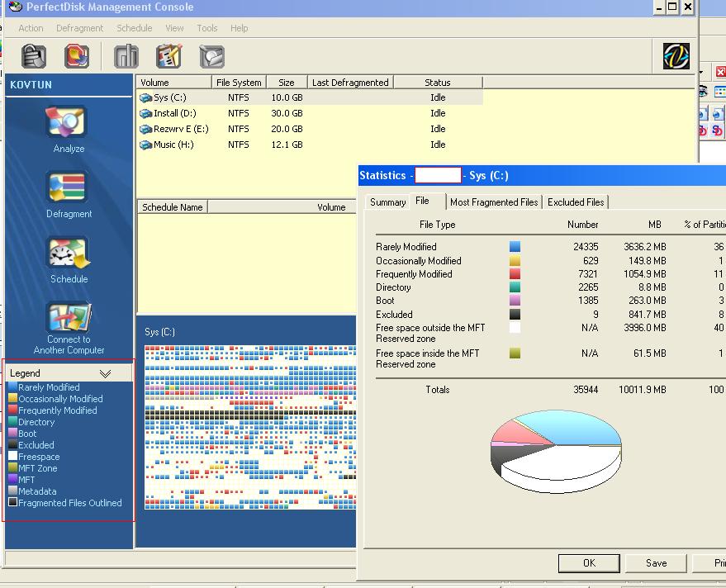Click the Boot pink statistics swatch
726x588 pixels.
[515, 300]
